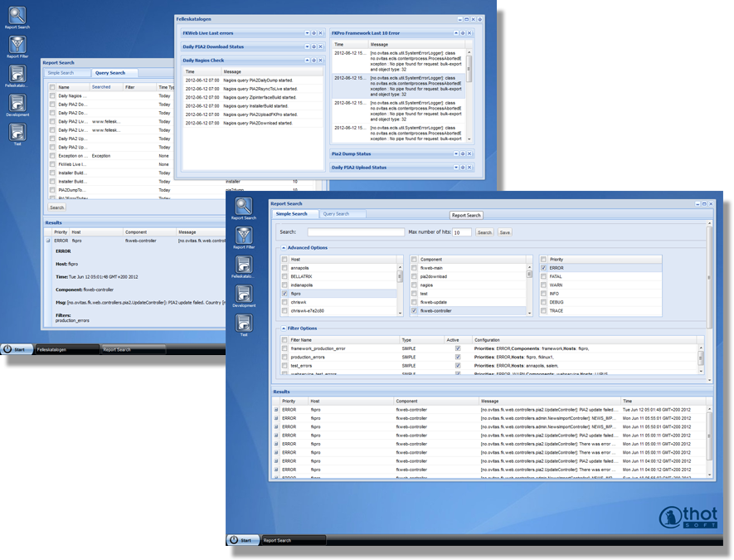The width and height of the screenshot is (734, 560).
Task: Open Report Filter icon in back desktop sidebar
Action: click(x=17, y=45)
